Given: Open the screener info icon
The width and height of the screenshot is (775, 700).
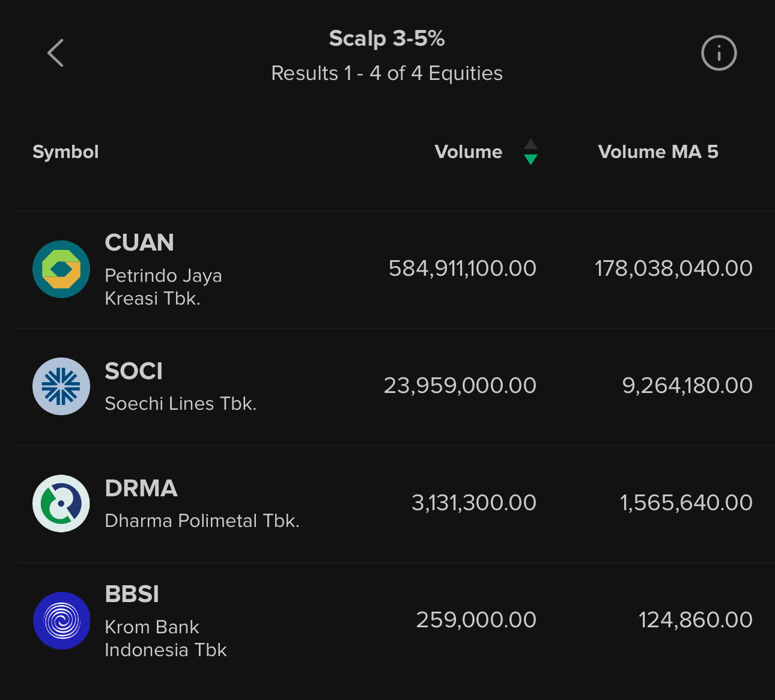Looking at the screenshot, I should tap(719, 53).
